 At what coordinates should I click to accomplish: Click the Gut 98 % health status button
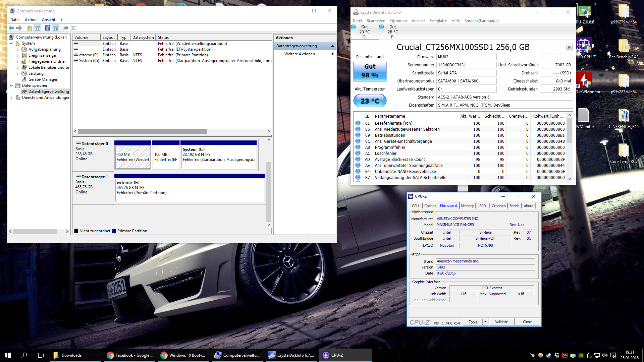pyautogui.click(x=370, y=71)
